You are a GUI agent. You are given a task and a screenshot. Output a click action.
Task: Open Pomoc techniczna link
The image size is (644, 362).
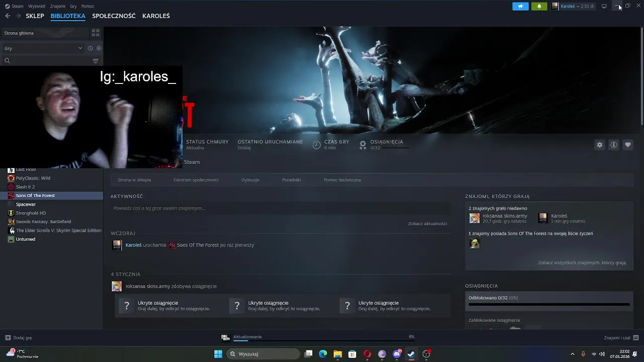pos(342,180)
